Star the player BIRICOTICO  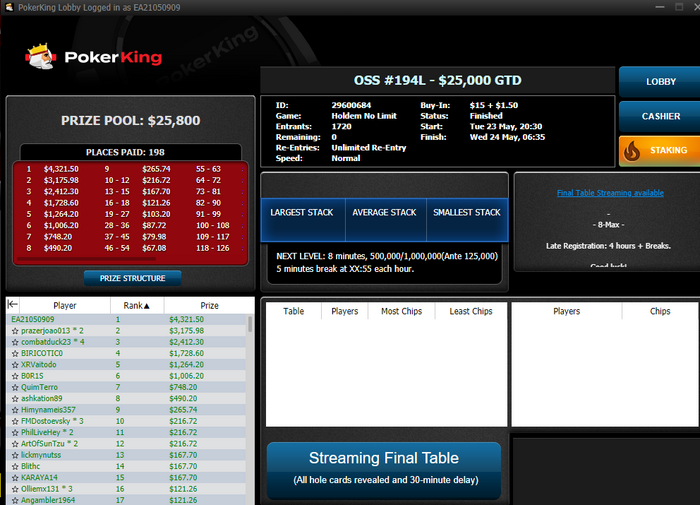click(x=15, y=354)
